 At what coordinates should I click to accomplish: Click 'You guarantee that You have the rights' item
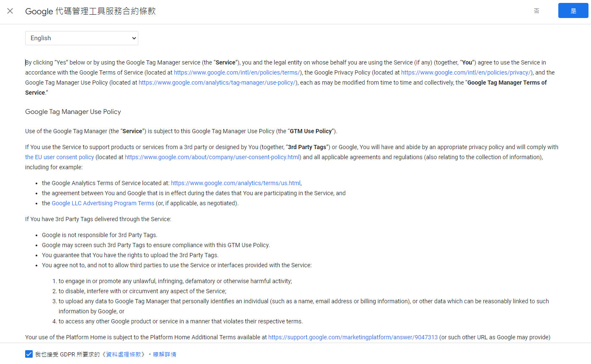click(130, 255)
